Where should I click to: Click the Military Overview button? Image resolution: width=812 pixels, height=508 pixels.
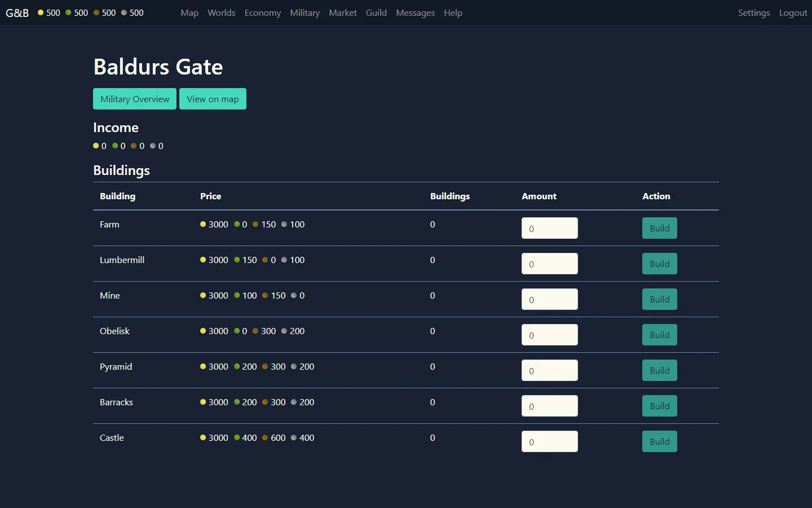(135, 99)
